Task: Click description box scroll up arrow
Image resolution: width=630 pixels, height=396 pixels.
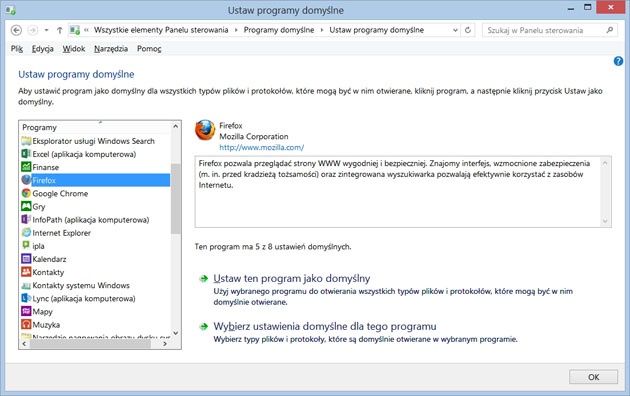Action: [x=605, y=163]
